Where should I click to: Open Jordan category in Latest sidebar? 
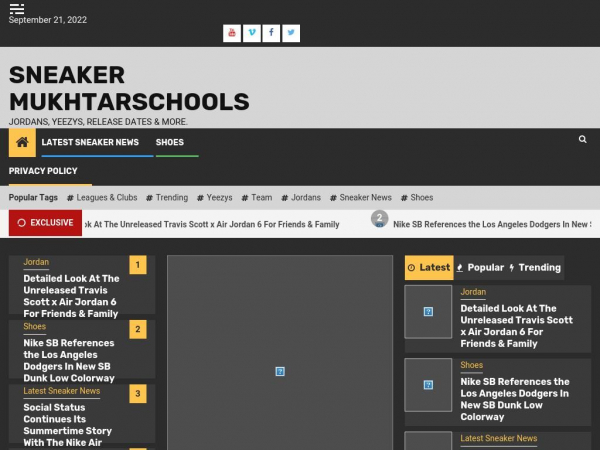[x=473, y=292]
